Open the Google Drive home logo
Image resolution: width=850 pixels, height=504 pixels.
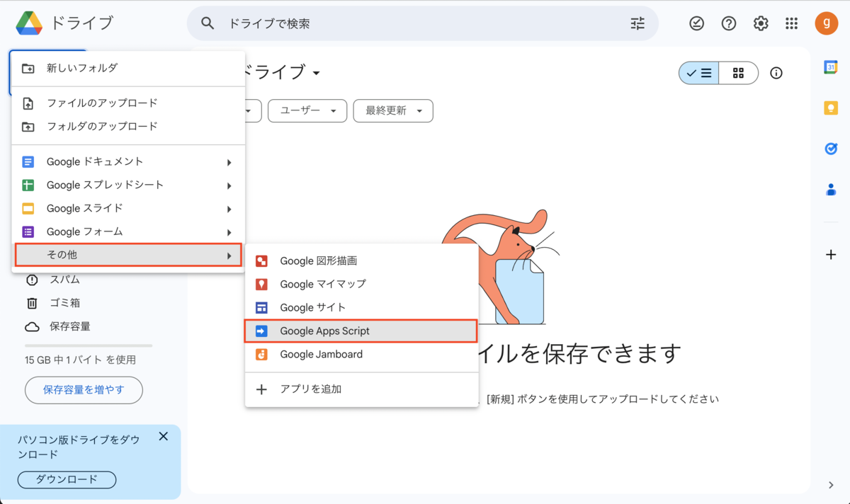click(x=32, y=22)
